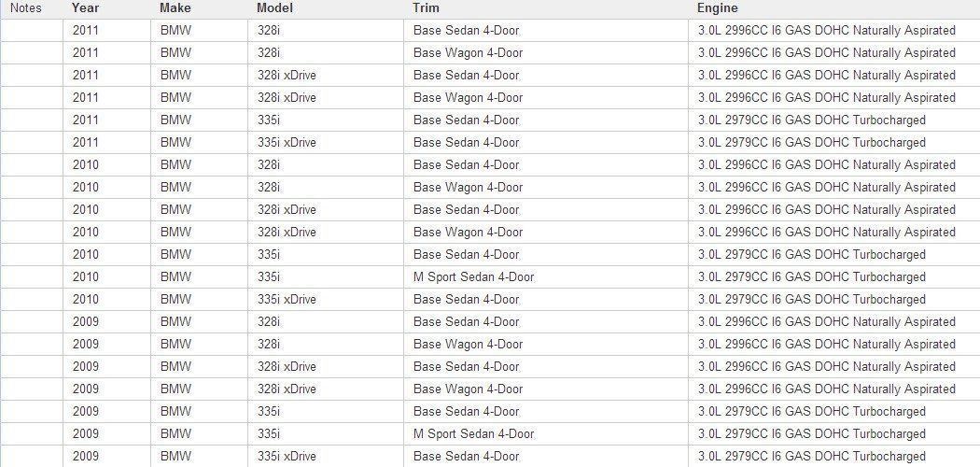
Task: Select the 2010 M Sport Sedan trim cell
Action: click(473, 277)
